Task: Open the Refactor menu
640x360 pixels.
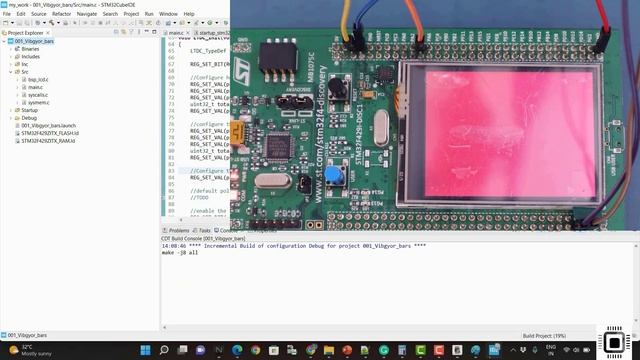Action: pos(62,14)
